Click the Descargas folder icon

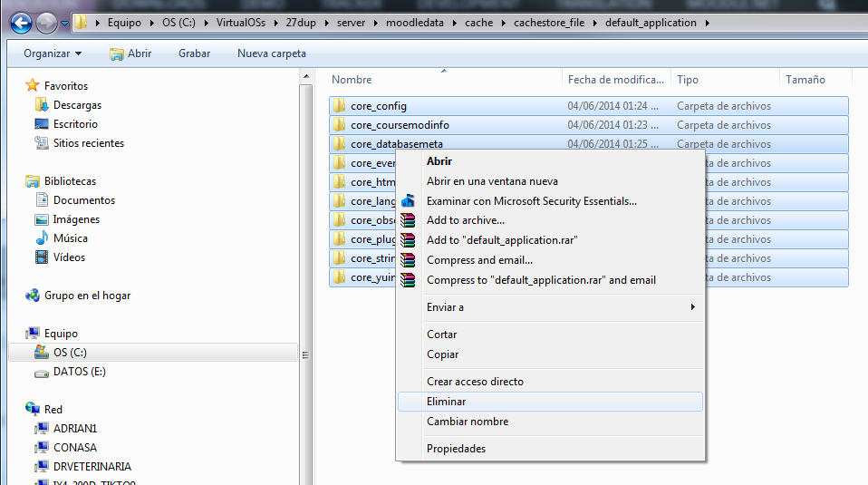[42, 104]
